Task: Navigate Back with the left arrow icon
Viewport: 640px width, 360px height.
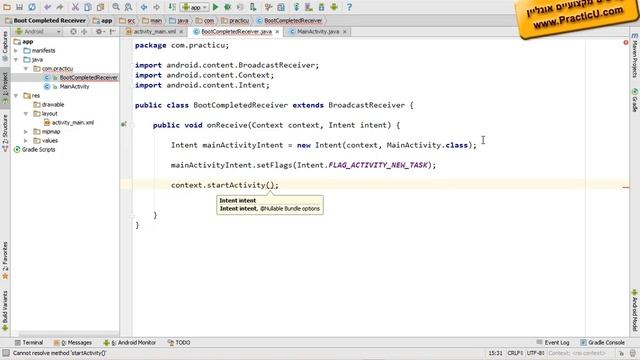Action: coord(144,7)
